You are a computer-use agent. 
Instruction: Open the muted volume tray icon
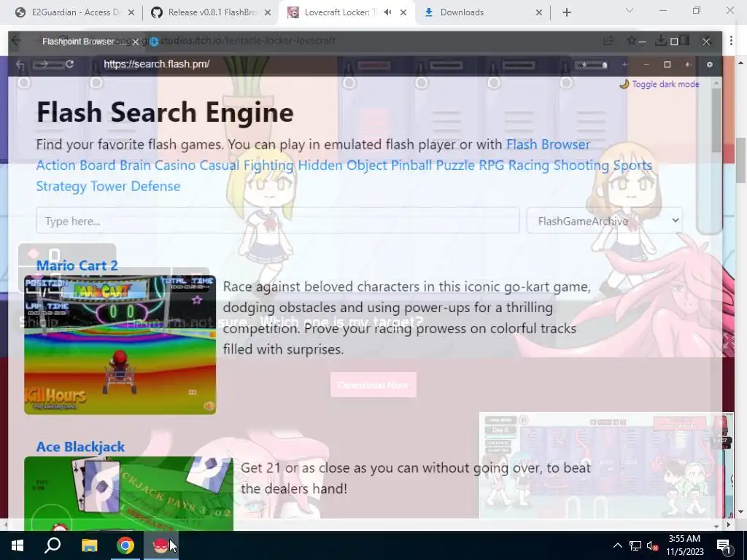coord(653,545)
